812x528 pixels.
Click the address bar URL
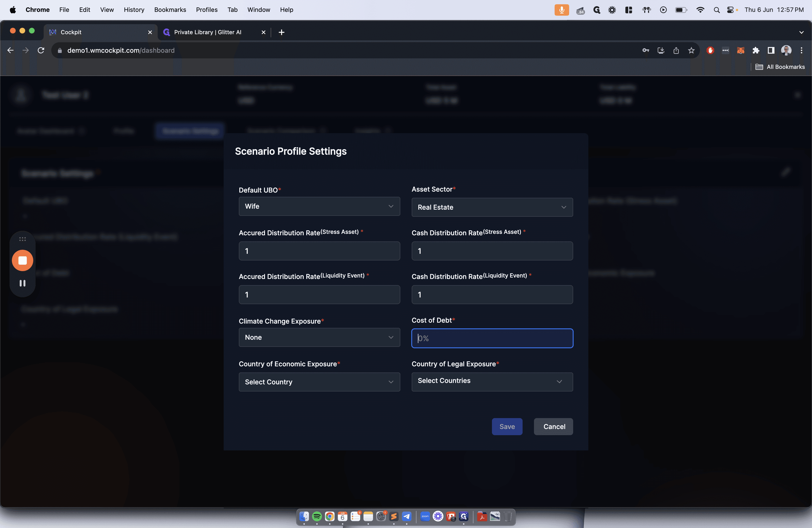pyautogui.click(x=121, y=51)
